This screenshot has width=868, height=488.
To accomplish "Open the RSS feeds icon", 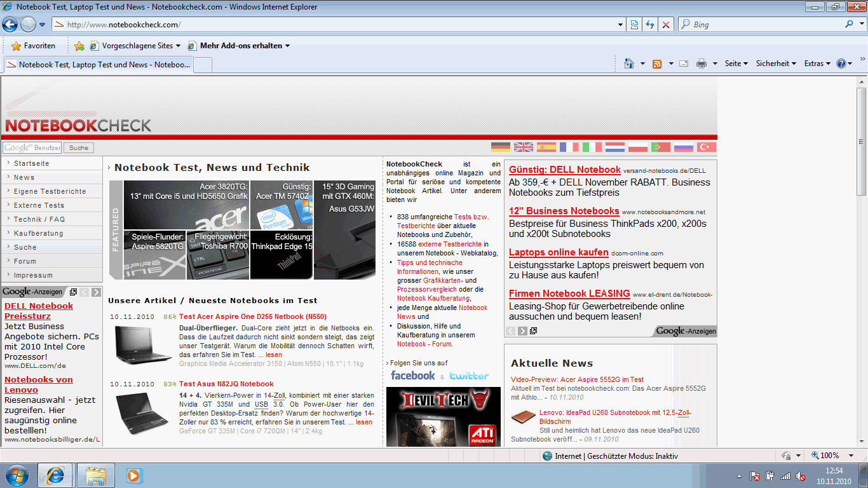I will pos(657,64).
